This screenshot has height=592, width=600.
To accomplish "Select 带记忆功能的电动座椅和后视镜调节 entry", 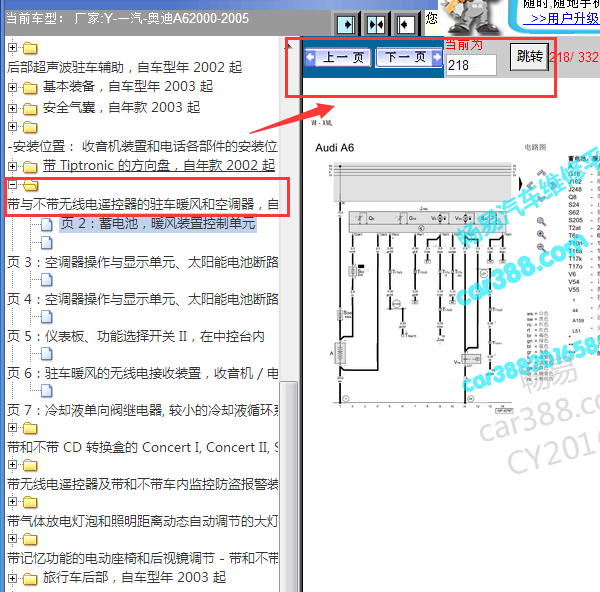I will (143, 559).
